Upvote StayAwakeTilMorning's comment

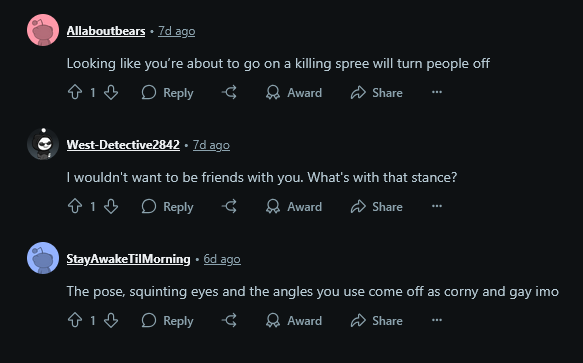click(x=75, y=320)
